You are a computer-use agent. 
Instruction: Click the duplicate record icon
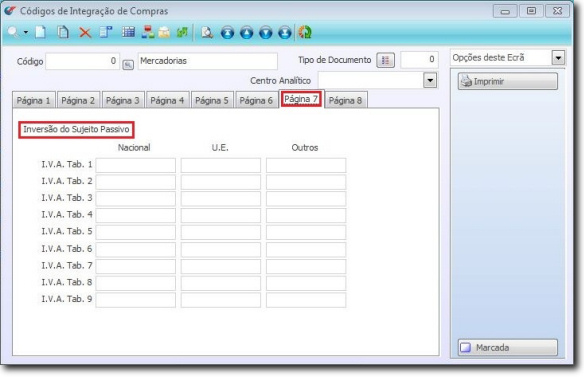pos(63,32)
